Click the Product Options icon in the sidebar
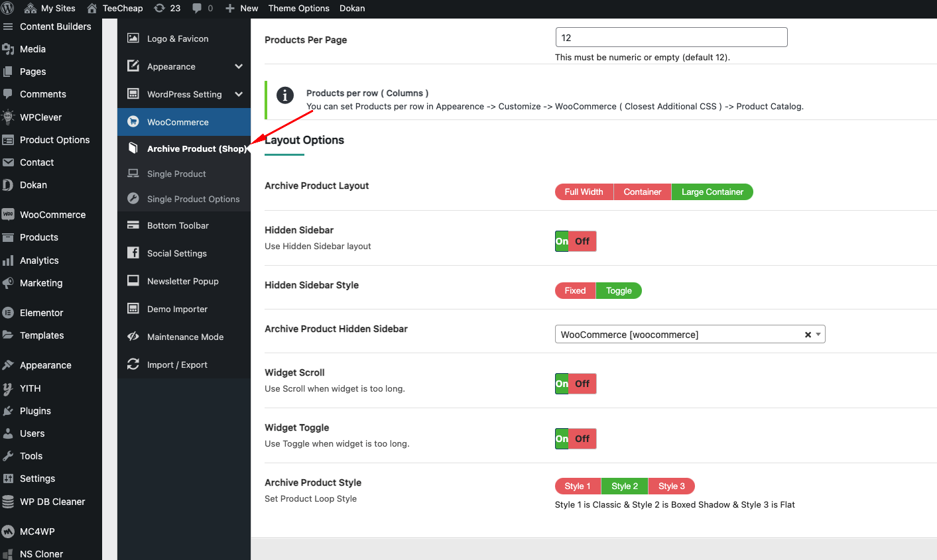The image size is (937, 560). pyautogui.click(x=8, y=140)
